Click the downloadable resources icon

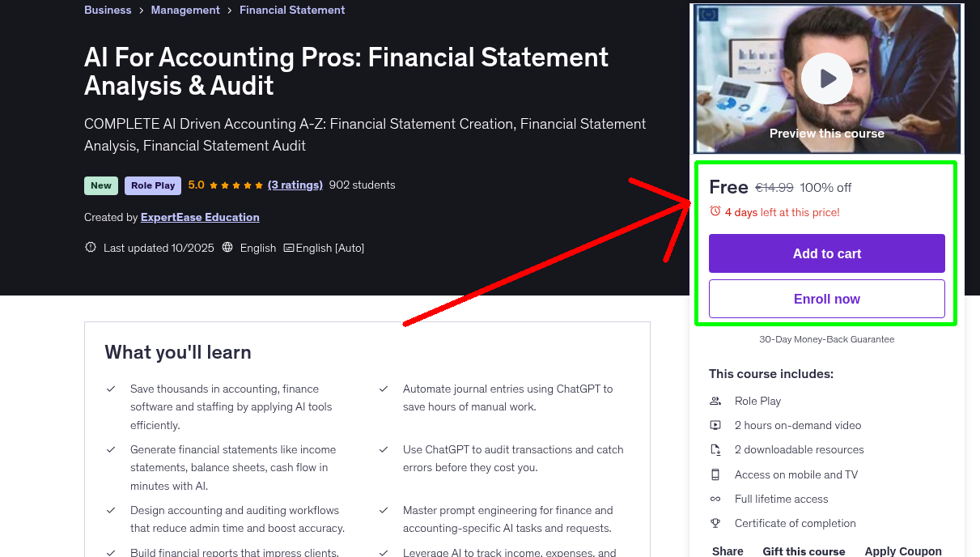[x=715, y=449]
